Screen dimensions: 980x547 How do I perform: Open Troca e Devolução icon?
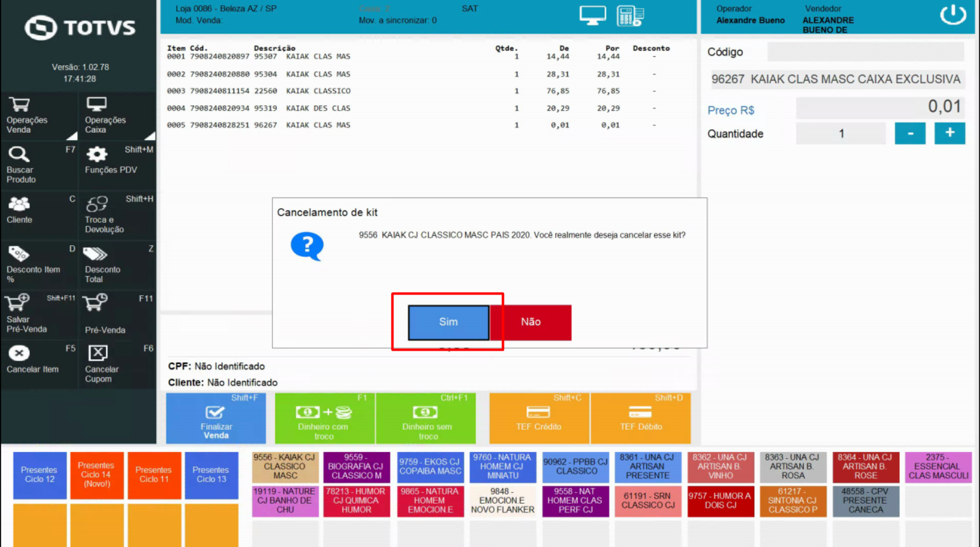(97, 204)
